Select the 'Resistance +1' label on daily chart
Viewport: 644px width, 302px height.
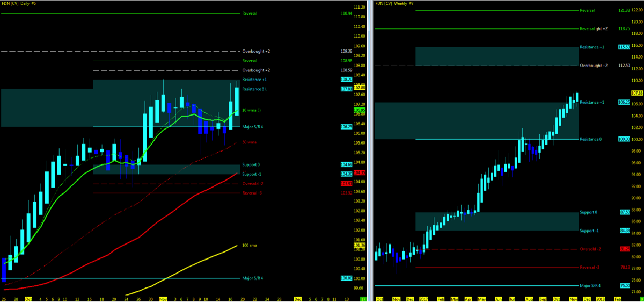point(254,80)
